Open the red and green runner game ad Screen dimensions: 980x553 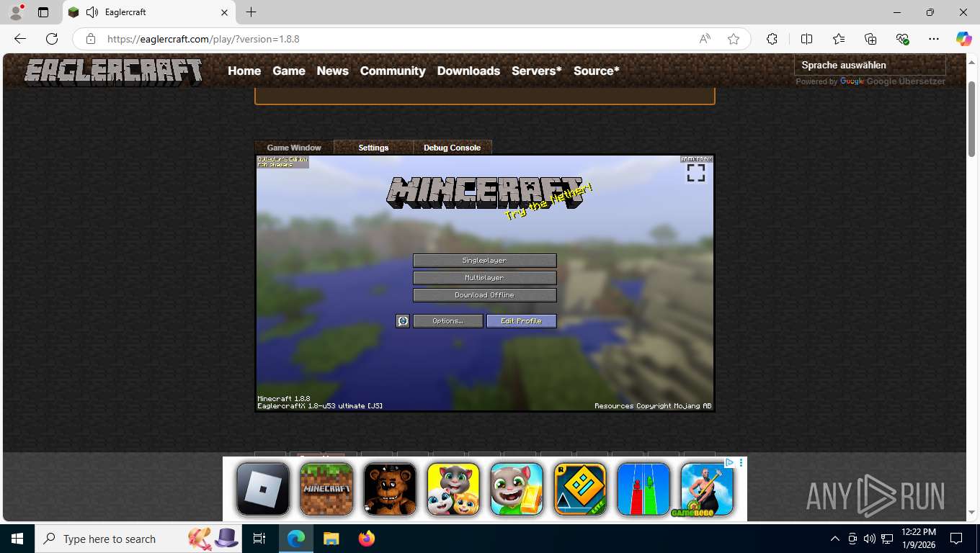[x=643, y=489]
